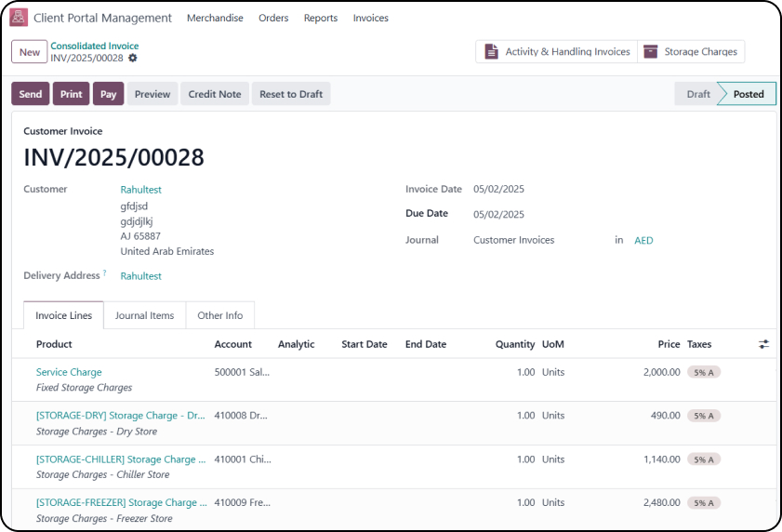Open the gear settings icon beside INV/2025/00028
The image size is (782, 532).
point(133,59)
